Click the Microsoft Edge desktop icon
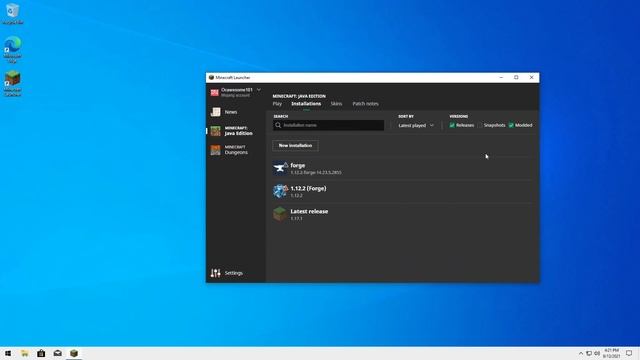The height and width of the screenshot is (360, 640). [13, 49]
